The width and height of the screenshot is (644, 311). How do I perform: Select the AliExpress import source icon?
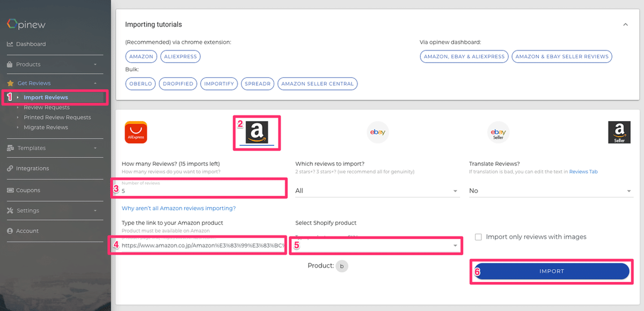[x=136, y=132]
